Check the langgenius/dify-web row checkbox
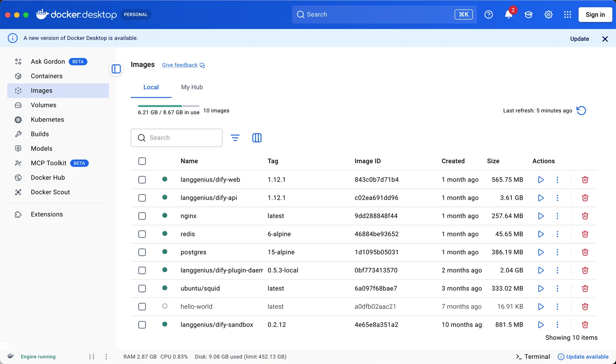The image size is (616, 364). (x=142, y=180)
